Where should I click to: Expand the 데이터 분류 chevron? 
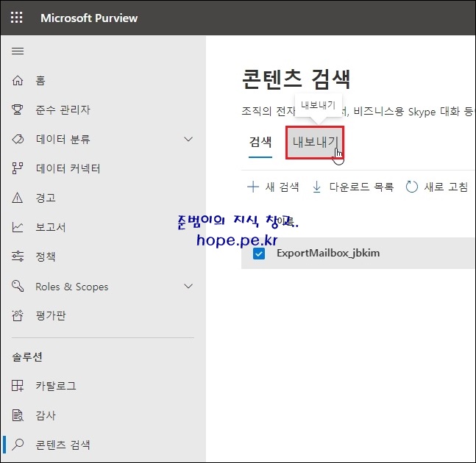click(188, 139)
